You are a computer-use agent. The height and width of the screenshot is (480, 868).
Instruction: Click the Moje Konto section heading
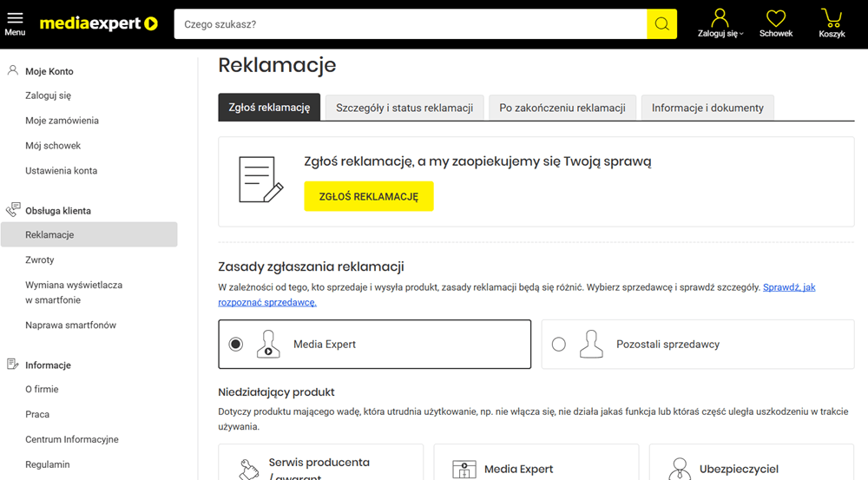[x=49, y=71]
